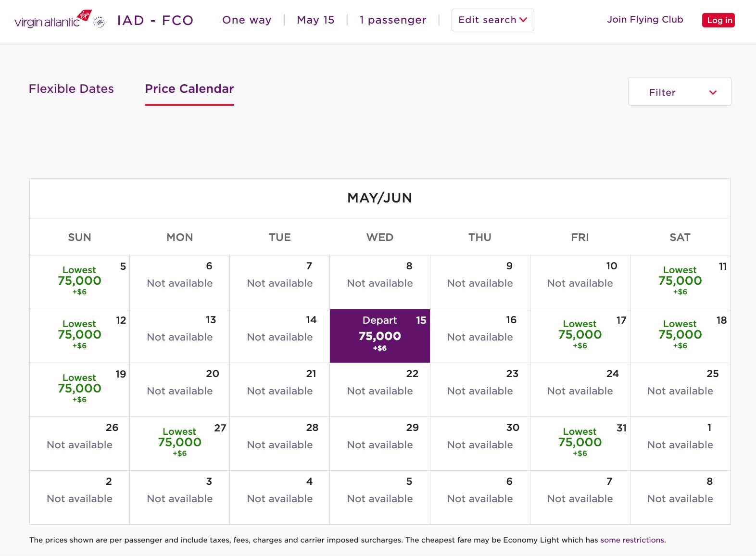Click the Virgin Atlantic logo
The width and height of the screenshot is (756, 556).
point(53,20)
